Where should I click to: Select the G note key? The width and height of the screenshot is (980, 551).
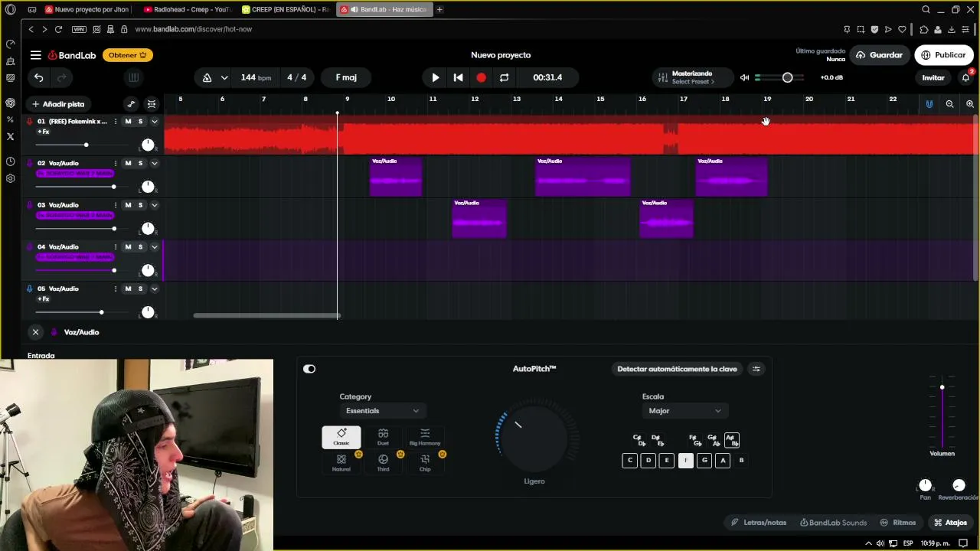click(704, 460)
